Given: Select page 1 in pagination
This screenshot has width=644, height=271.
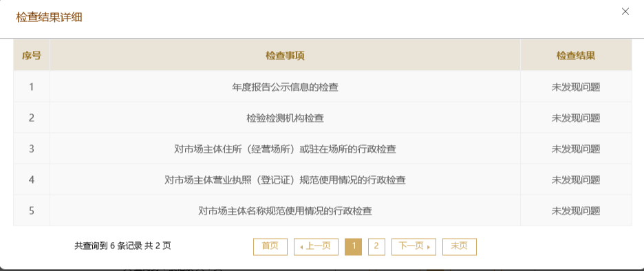Looking at the screenshot, I should [353, 246].
